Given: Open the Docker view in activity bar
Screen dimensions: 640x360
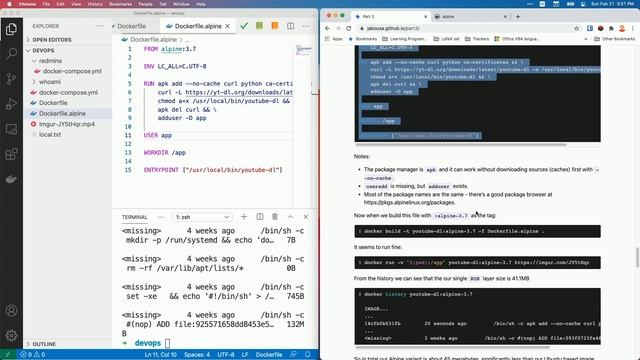Looking at the screenshot, I should [11, 179].
